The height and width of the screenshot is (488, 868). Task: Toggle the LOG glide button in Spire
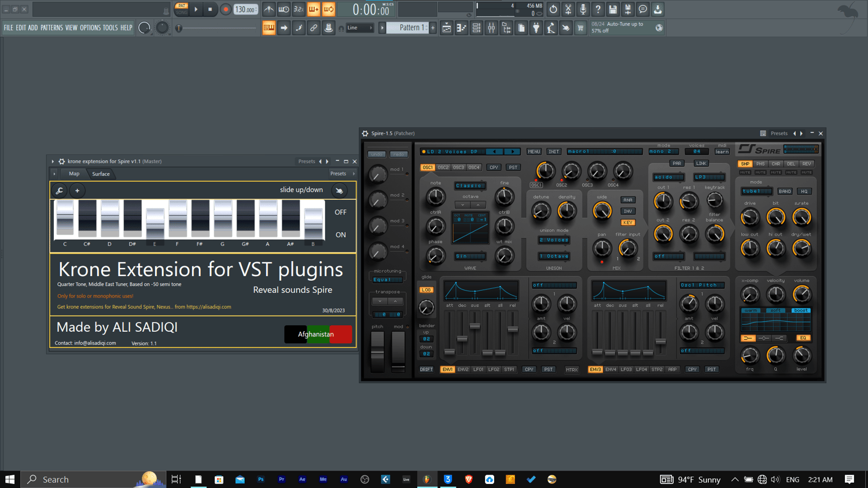tap(426, 289)
